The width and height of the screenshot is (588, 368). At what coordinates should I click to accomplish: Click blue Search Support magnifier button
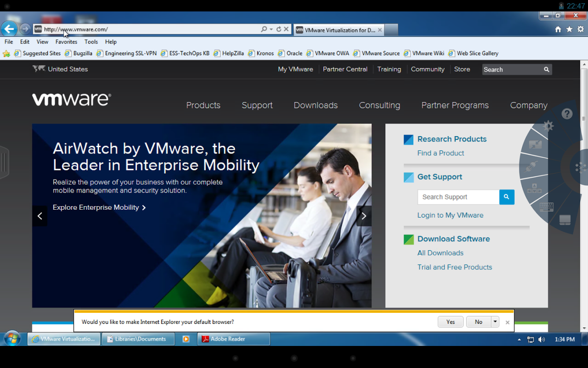pos(507,197)
